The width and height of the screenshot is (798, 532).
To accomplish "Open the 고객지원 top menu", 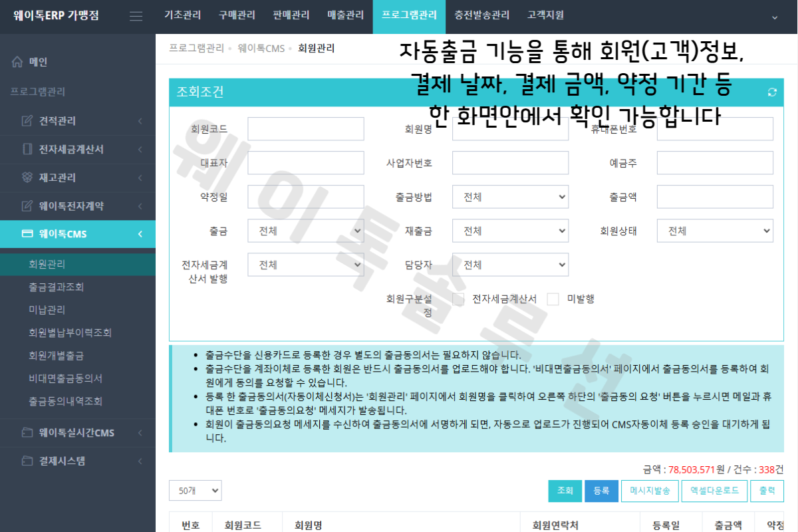I will [x=545, y=17].
